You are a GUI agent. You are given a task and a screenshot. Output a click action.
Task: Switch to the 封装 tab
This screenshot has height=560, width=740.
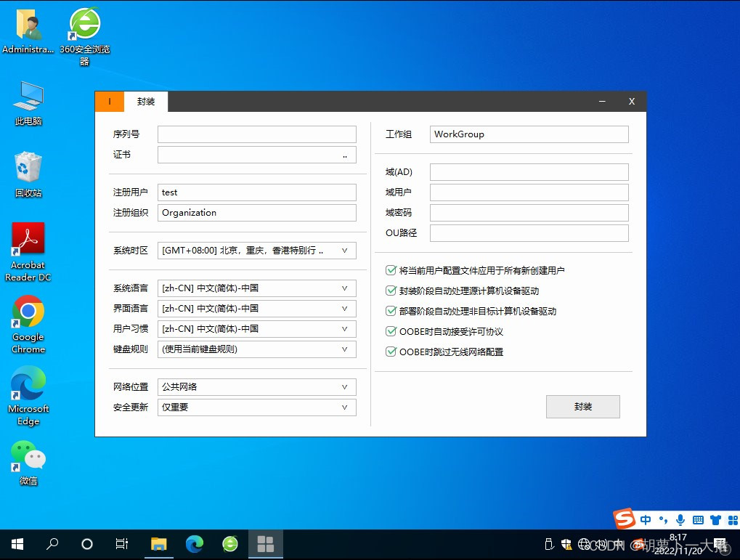click(145, 102)
